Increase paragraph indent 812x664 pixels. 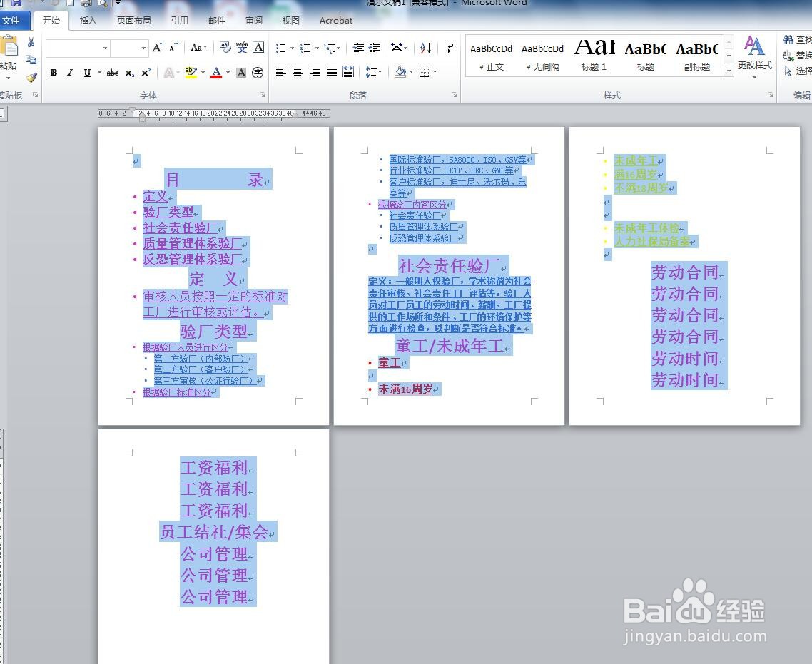[375, 48]
